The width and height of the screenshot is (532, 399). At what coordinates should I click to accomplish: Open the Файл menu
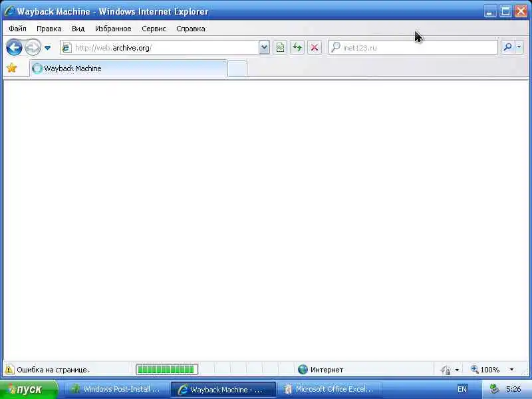(x=17, y=29)
